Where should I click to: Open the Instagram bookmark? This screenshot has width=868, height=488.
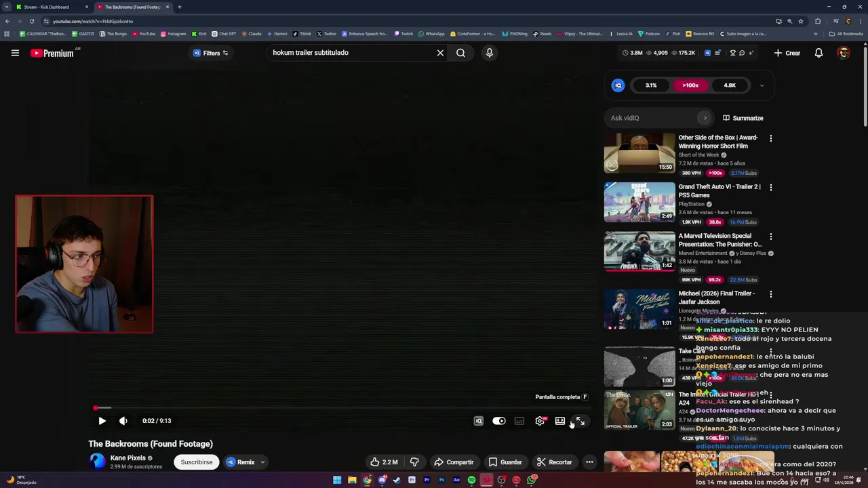point(173,34)
